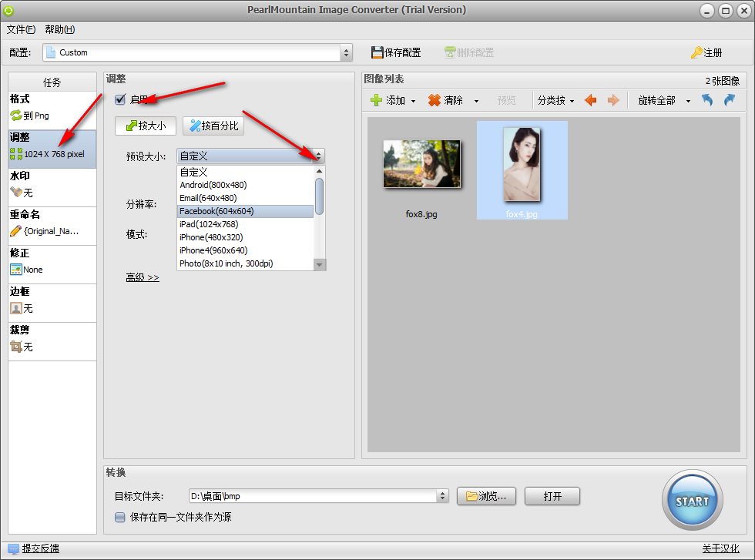This screenshot has height=560, width=755.
Task: Open the Crop task icon
Action: 16,346
